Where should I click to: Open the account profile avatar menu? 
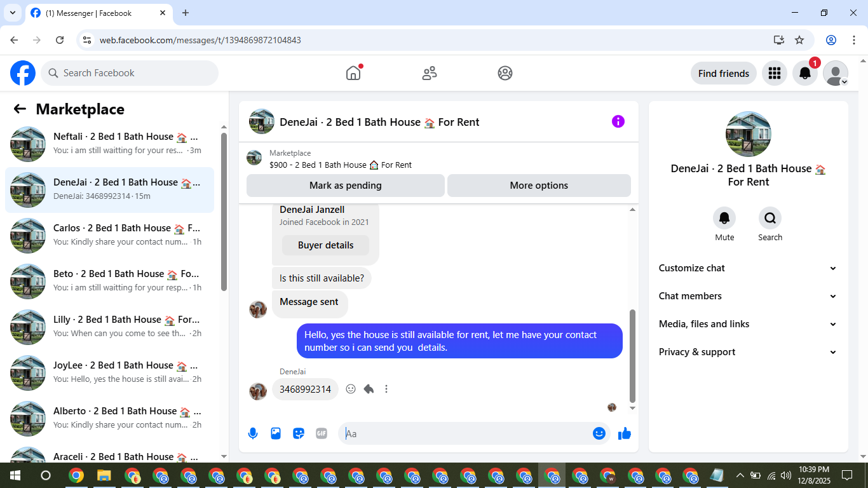[x=836, y=73]
